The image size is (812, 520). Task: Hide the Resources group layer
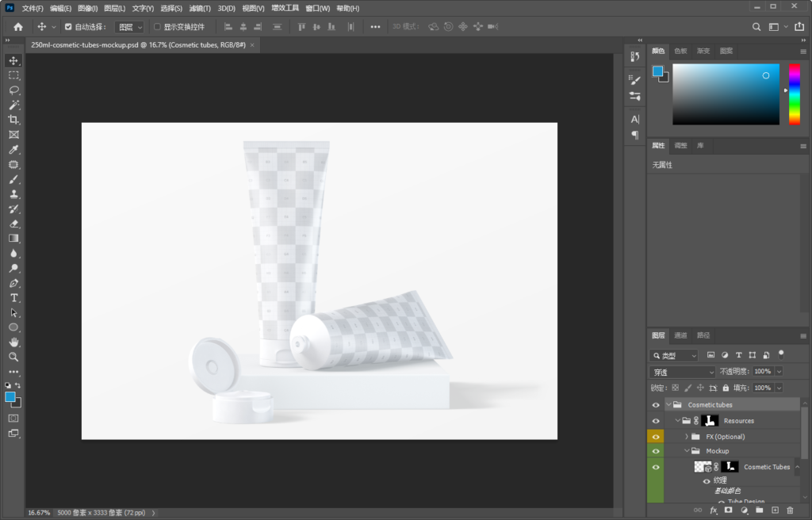[x=656, y=421]
